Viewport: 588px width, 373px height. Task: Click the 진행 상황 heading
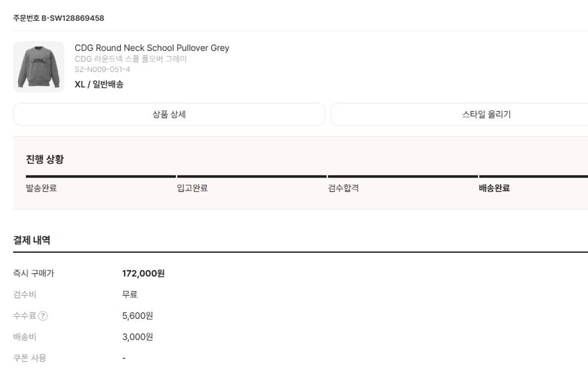point(45,159)
